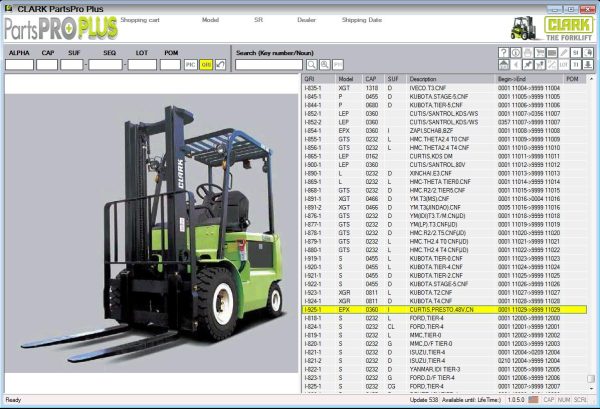The image size is (600, 409).
Task: Click the LOT input field
Action: click(x=142, y=65)
